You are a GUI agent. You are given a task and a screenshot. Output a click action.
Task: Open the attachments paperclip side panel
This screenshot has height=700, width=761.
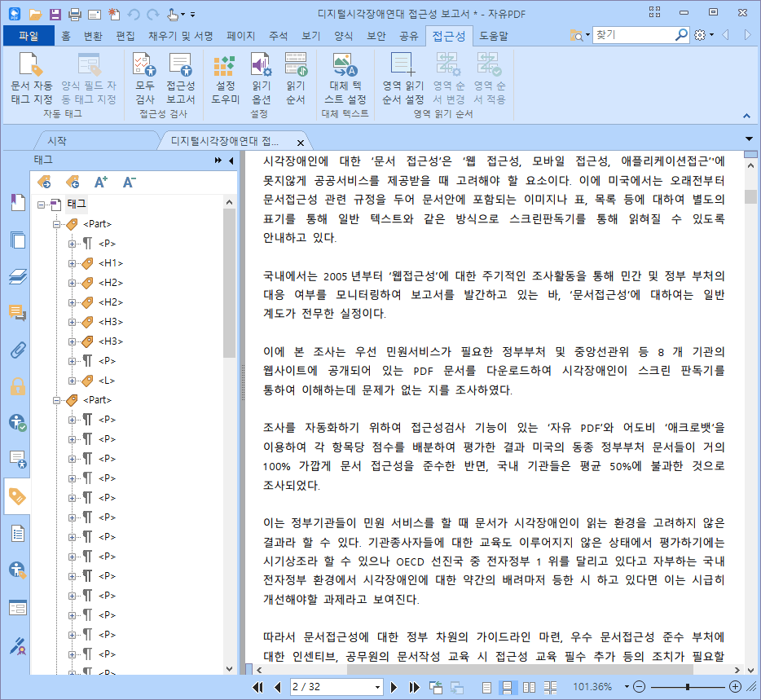(x=18, y=350)
